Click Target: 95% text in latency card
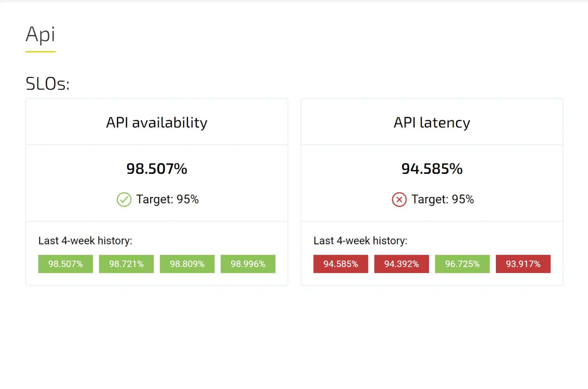This screenshot has width=588, height=389. coord(442,199)
